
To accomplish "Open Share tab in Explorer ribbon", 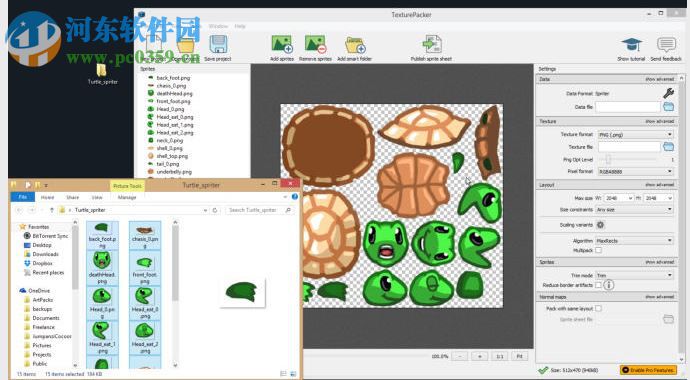I will point(72,197).
